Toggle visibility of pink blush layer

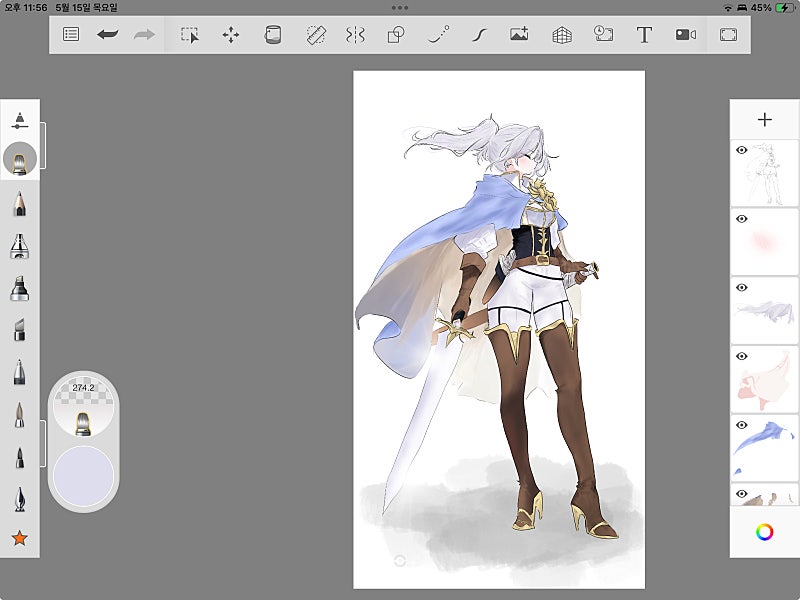[742, 218]
